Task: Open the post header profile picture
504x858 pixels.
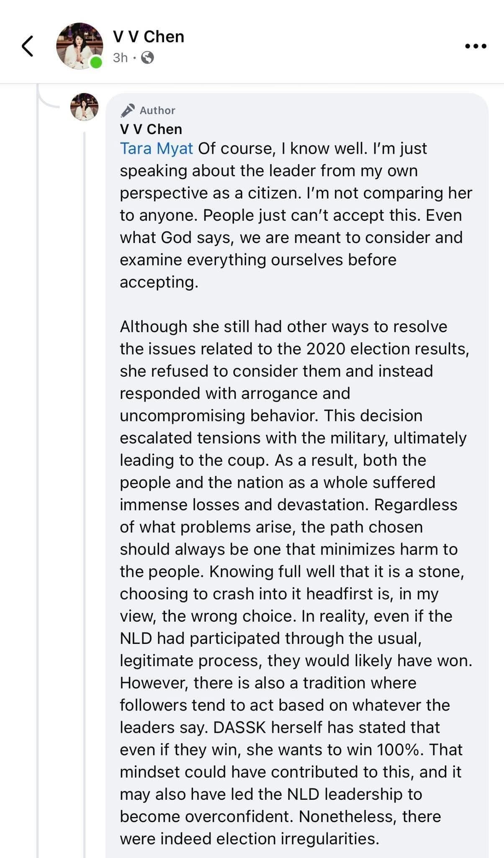Action: [x=80, y=46]
